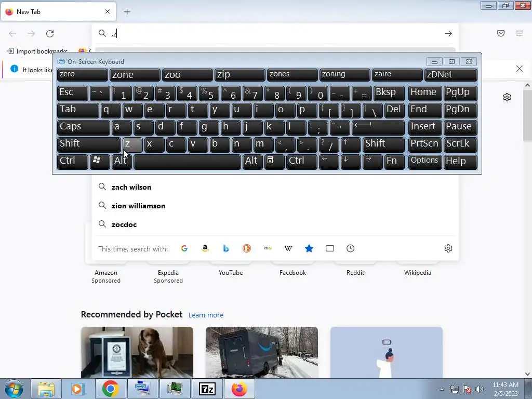This screenshot has width=532, height=399.
Task: Click Options key on On-Screen Keyboard
Action: click(x=425, y=161)
